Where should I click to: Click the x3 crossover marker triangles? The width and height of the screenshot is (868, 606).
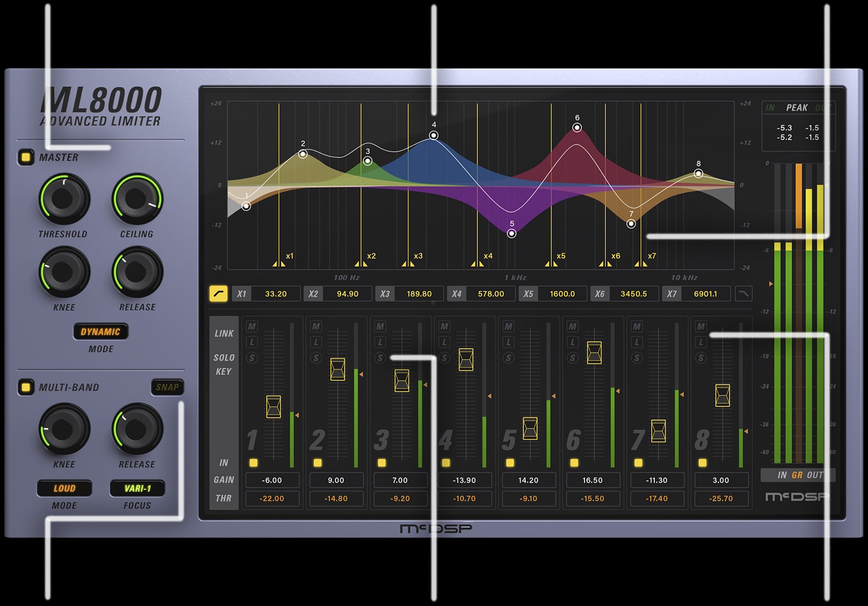point(408,264)
